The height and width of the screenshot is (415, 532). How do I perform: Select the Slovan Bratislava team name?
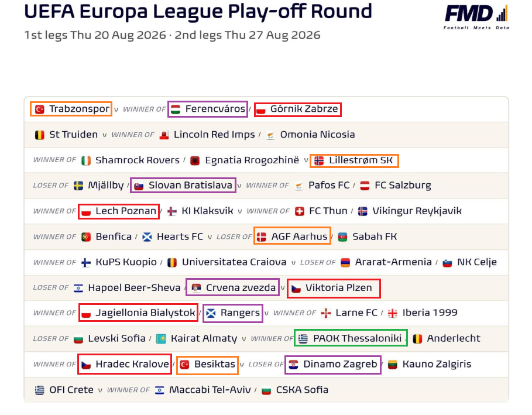tap(190, 186)
